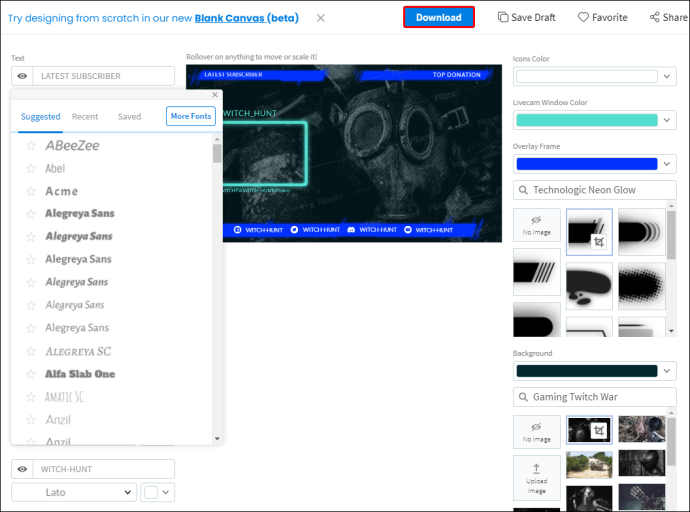Add design to Favorite
Image resolution: width=690 pixels, height=512 pixels.
pyautogui.click(x=602, y=18)
